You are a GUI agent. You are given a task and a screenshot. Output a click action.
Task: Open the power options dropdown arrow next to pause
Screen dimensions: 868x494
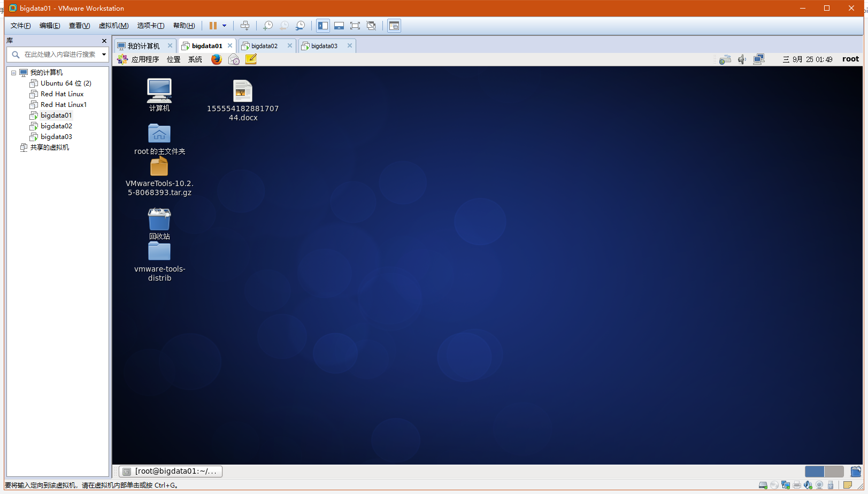click(224, 26)
